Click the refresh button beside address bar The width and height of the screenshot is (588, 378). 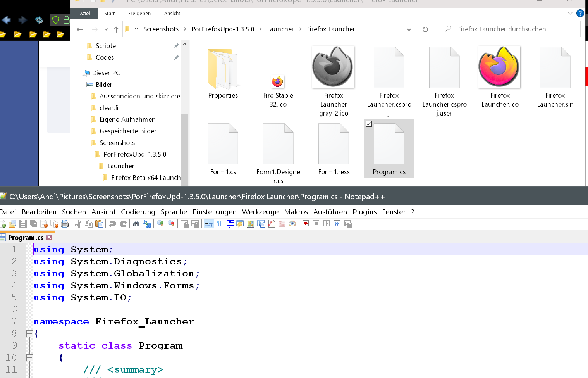425,29
